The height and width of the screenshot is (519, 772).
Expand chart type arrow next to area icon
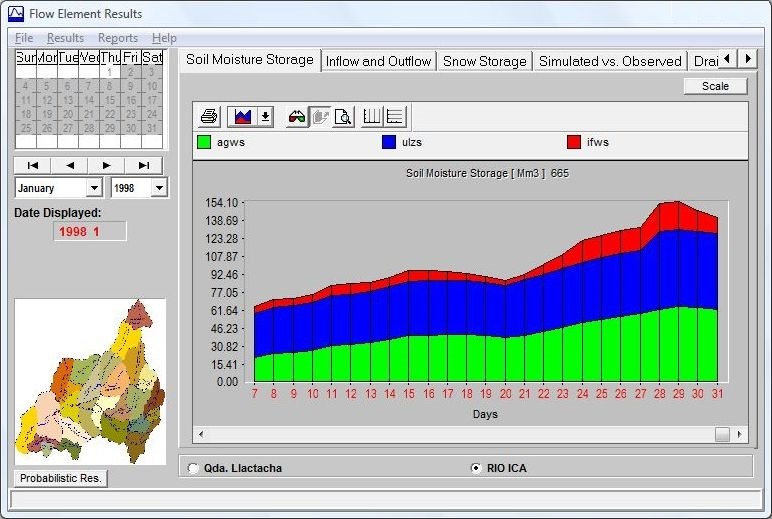(x=265, y=117)
